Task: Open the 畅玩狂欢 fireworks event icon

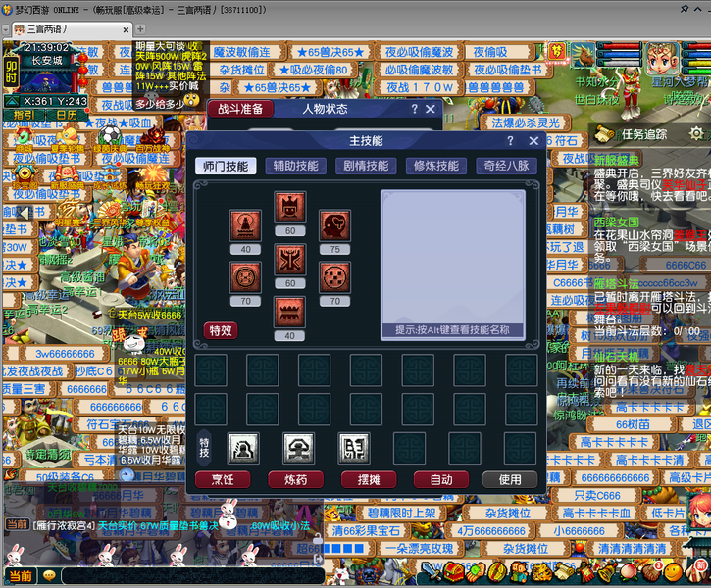Action: (153, 178)
